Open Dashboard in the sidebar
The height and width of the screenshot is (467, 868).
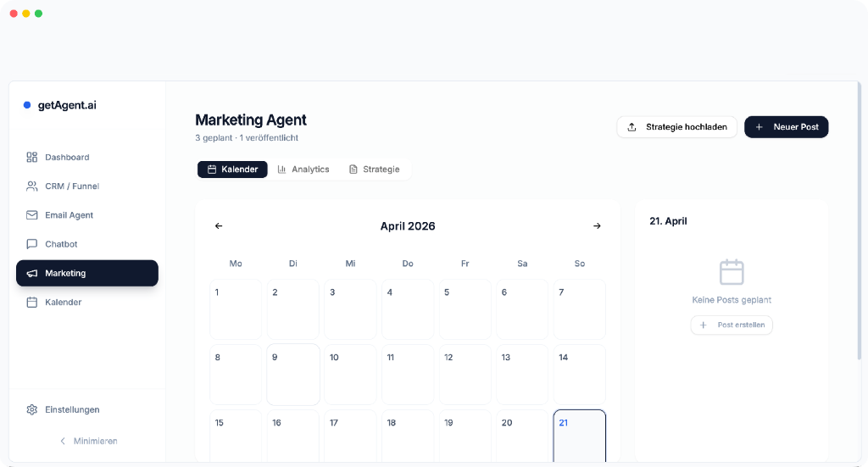click(x=87, y=157)
